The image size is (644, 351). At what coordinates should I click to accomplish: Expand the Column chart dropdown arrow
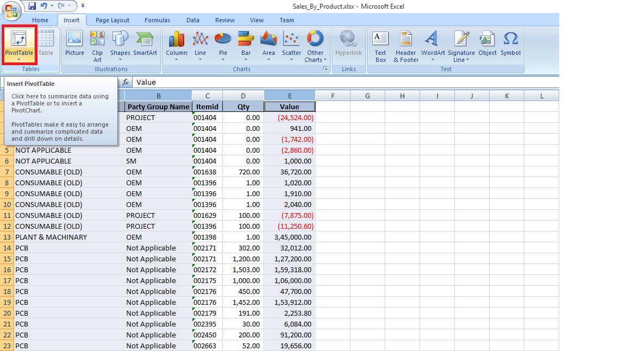point(177,60)
